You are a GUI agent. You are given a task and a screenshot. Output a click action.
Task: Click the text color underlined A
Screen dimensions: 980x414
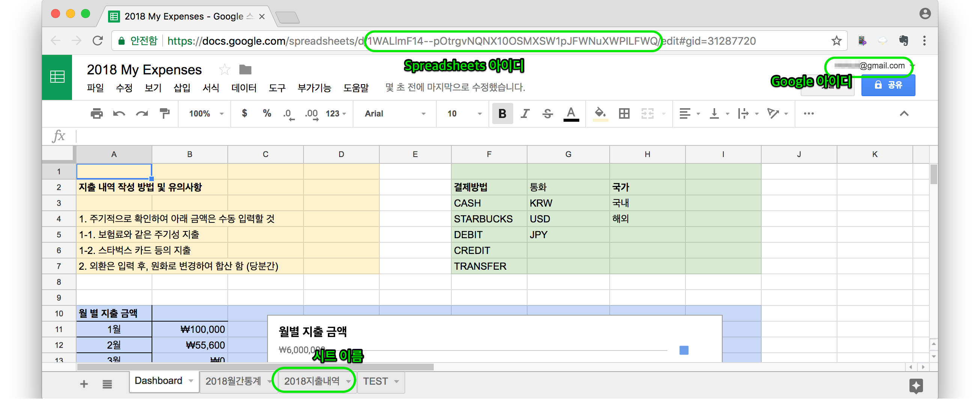(571, 113)
